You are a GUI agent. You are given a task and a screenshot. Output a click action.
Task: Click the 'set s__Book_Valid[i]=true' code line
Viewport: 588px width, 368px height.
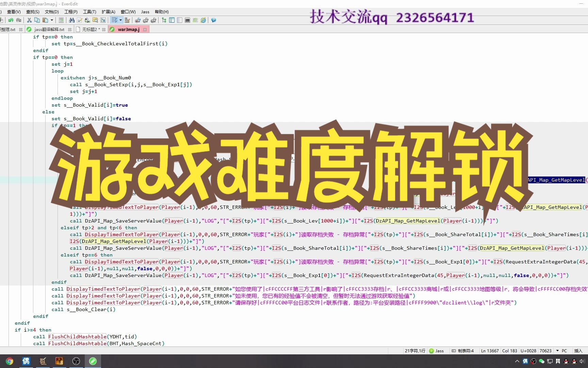click(89, 105)
